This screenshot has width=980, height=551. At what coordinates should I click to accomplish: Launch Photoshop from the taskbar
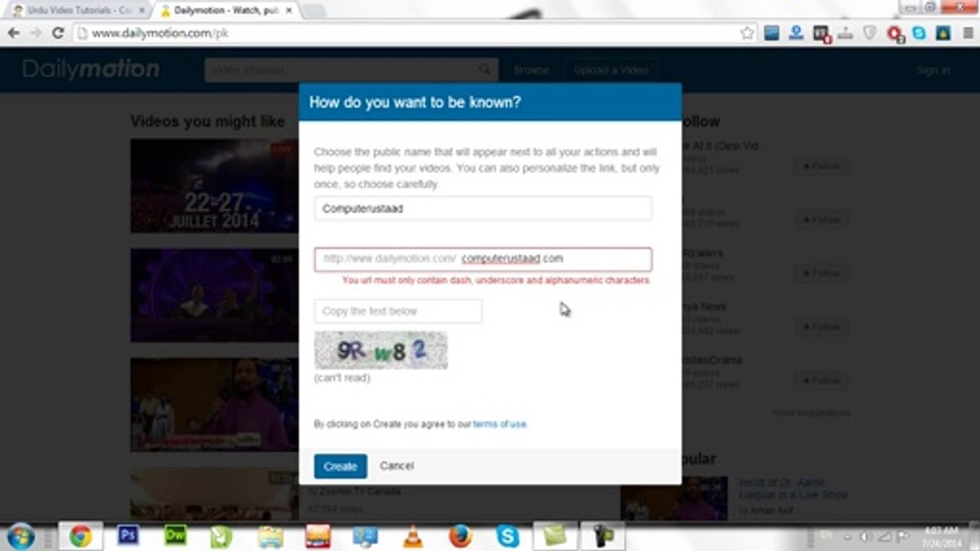[128, 536]
